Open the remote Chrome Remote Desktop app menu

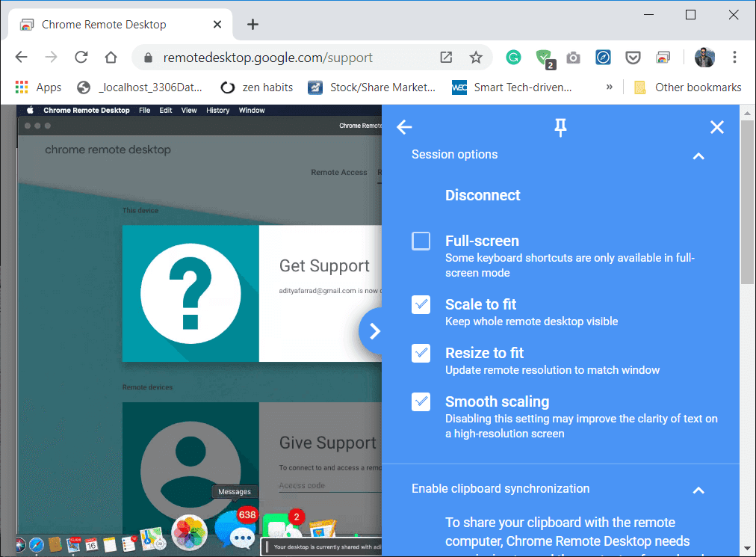point(87,110)
